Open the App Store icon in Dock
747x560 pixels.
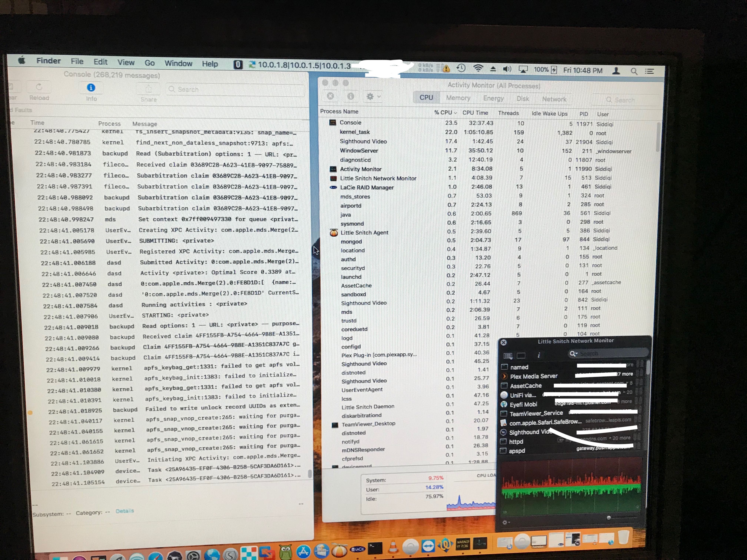[303, 551]
